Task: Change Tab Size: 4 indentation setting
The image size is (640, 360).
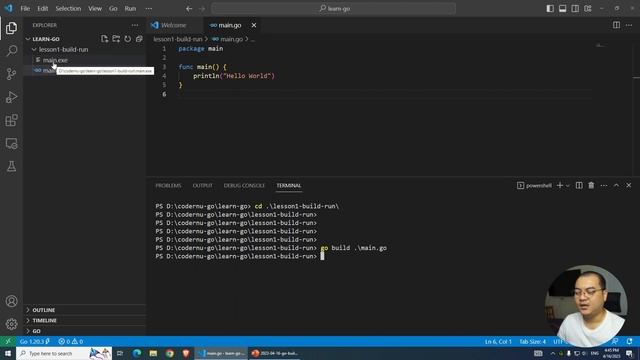Action: click(x=532, y=341)
